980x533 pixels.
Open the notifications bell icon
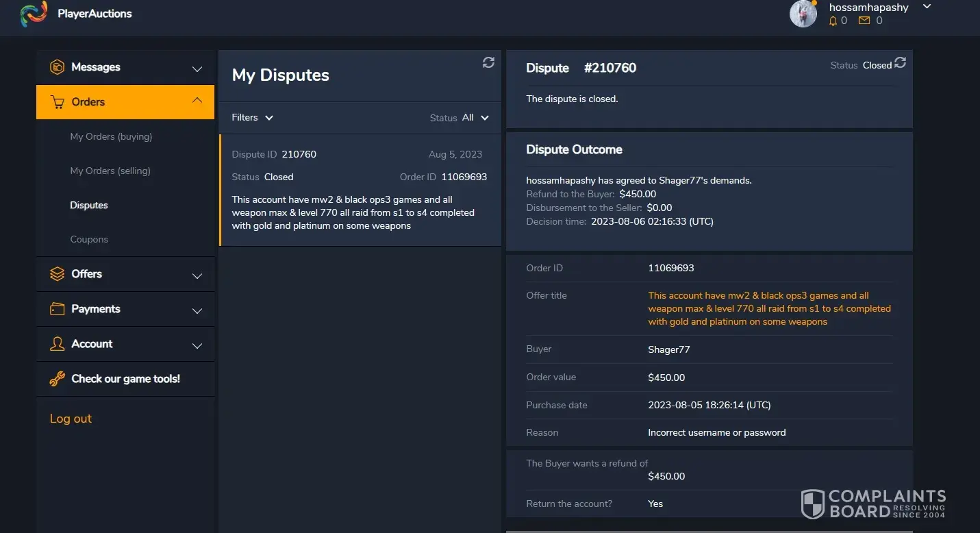pos(833,21)
